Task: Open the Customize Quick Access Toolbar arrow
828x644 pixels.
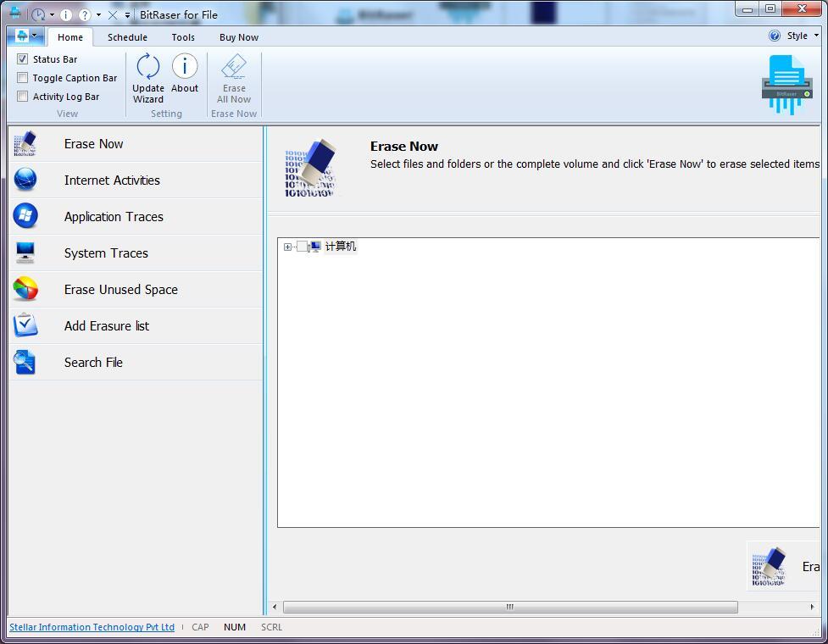Action: pyautogui.click(x=127, y=15)
